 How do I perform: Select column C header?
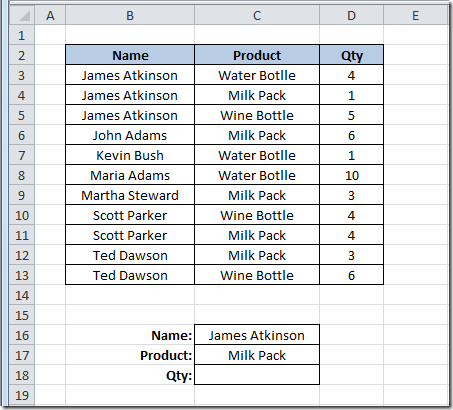pyautogui.click(x=257, y=16)
